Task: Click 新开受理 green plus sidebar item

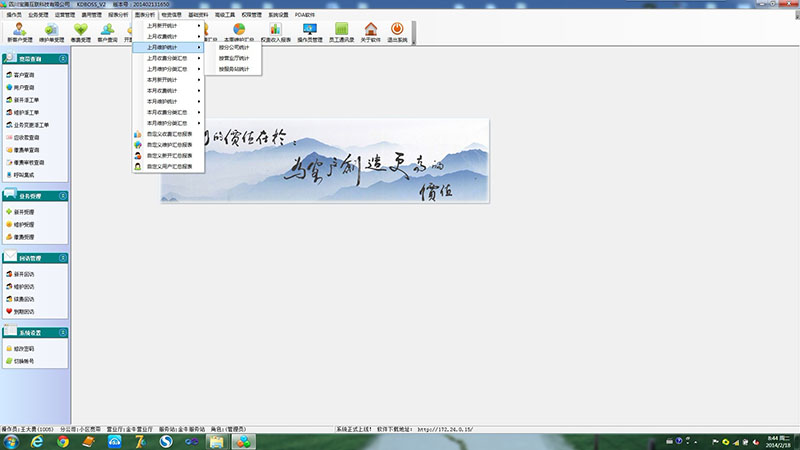Action: tap(20, 212)
